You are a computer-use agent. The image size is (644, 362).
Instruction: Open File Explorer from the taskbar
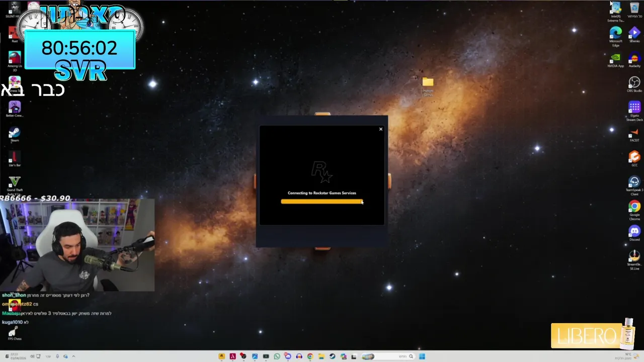click(321, 356)
